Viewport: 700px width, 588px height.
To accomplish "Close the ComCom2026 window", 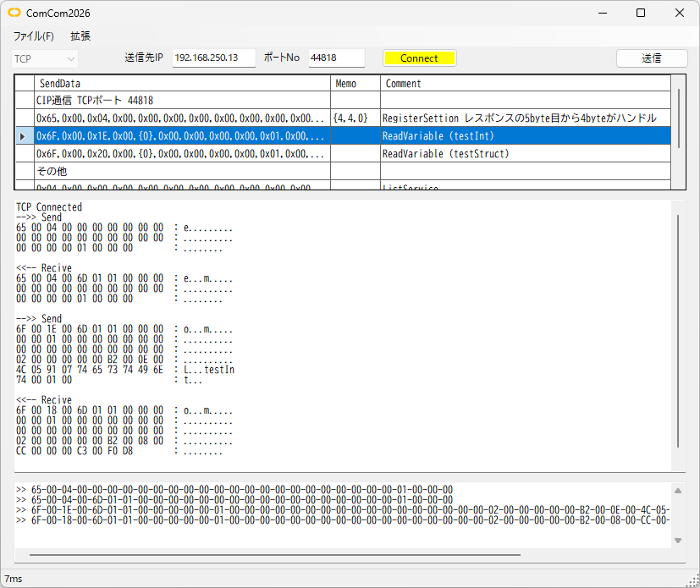I will [x=680, y=13].
